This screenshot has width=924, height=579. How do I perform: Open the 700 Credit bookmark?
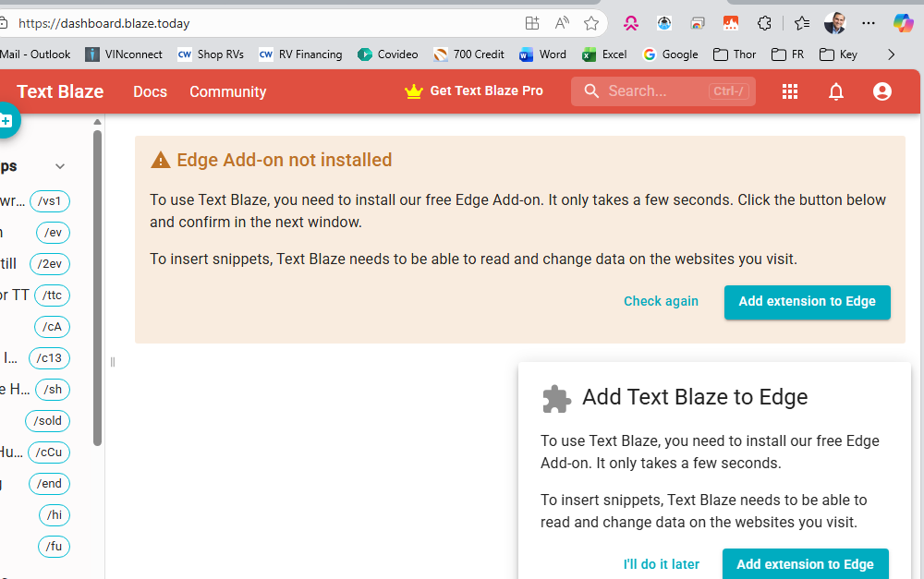(469, 54)
